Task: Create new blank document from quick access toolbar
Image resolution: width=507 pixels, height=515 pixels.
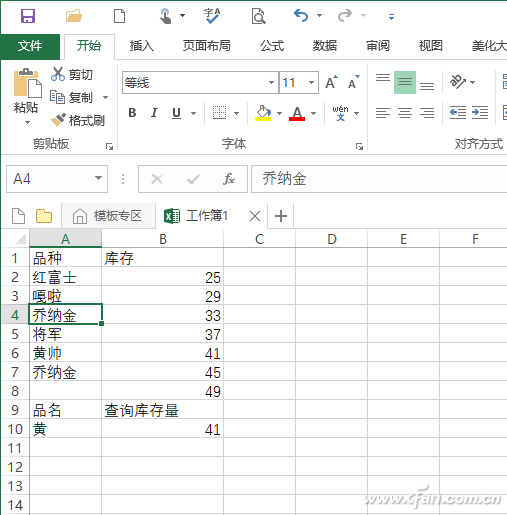Action: point(119,16)
